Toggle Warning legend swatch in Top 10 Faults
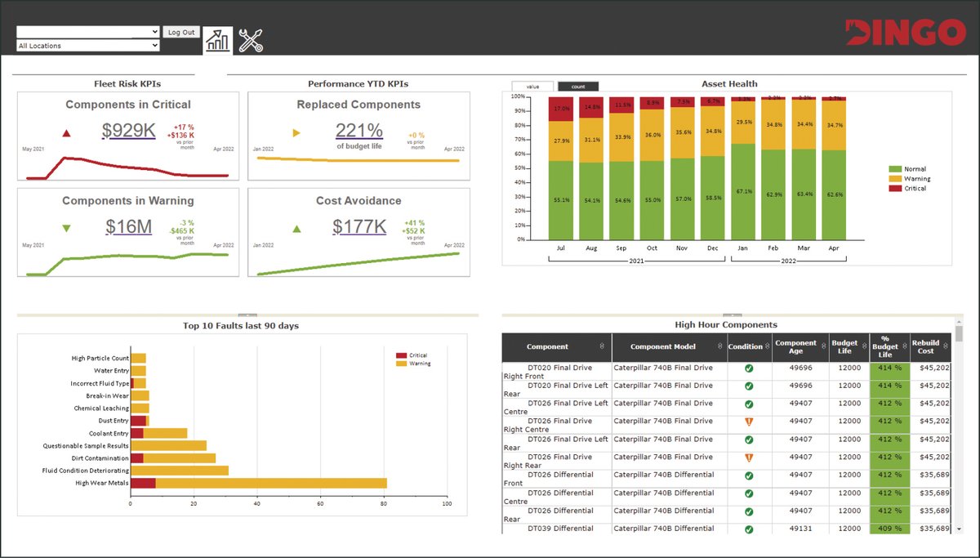 coord(401,364)
